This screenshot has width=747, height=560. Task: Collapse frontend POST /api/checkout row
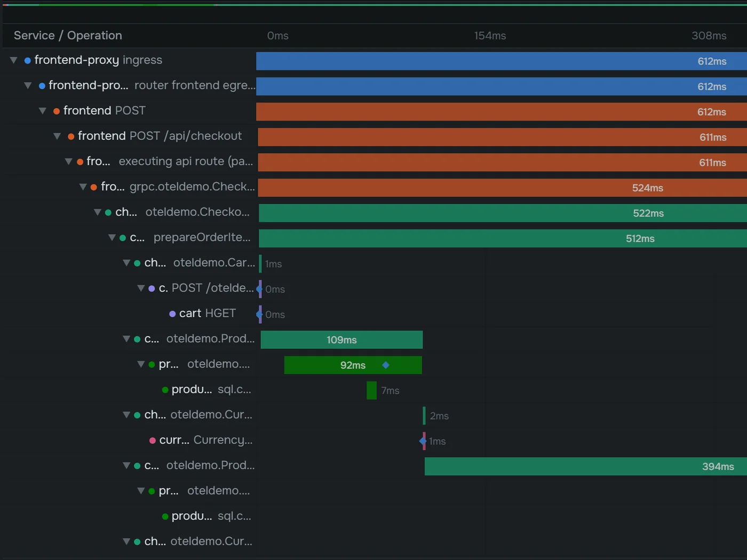tap(57, 136)
